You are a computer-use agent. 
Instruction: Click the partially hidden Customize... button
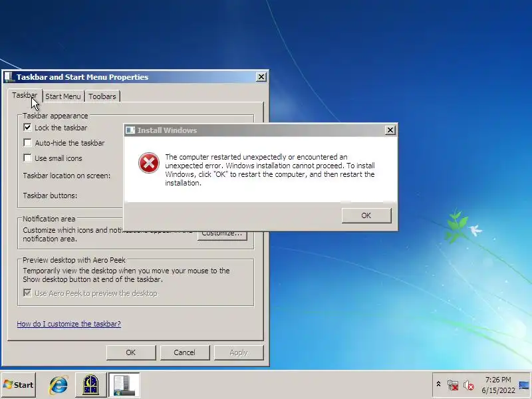pos(222,235)
